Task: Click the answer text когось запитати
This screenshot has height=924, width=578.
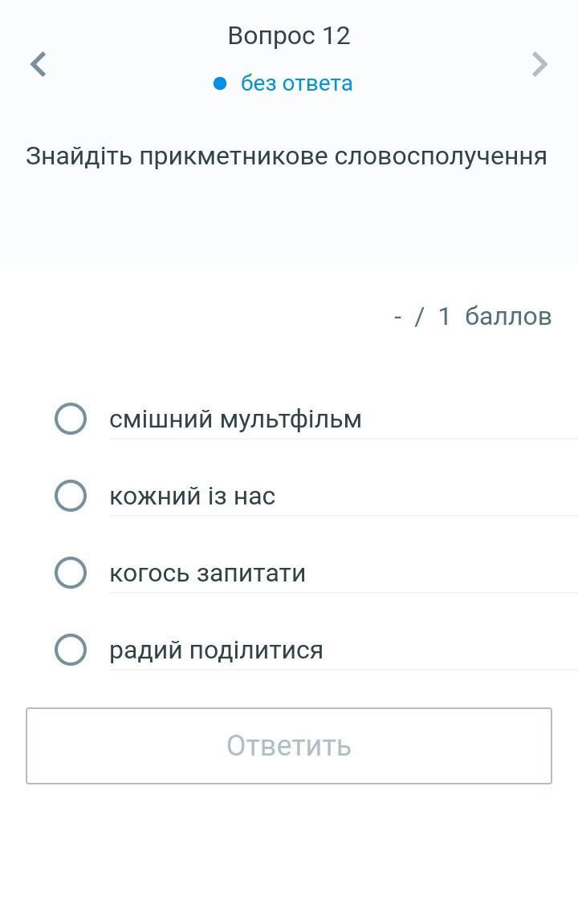Action: (207, 573)
